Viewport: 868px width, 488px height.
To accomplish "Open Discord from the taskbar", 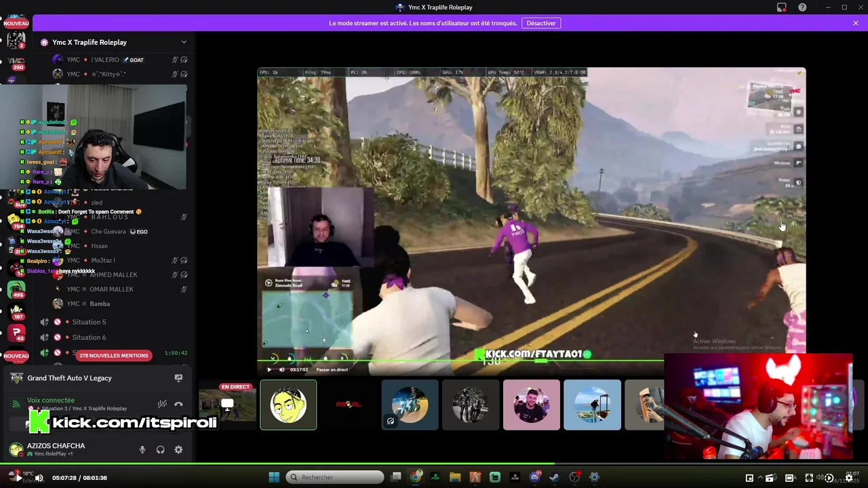I will (535, 477).
